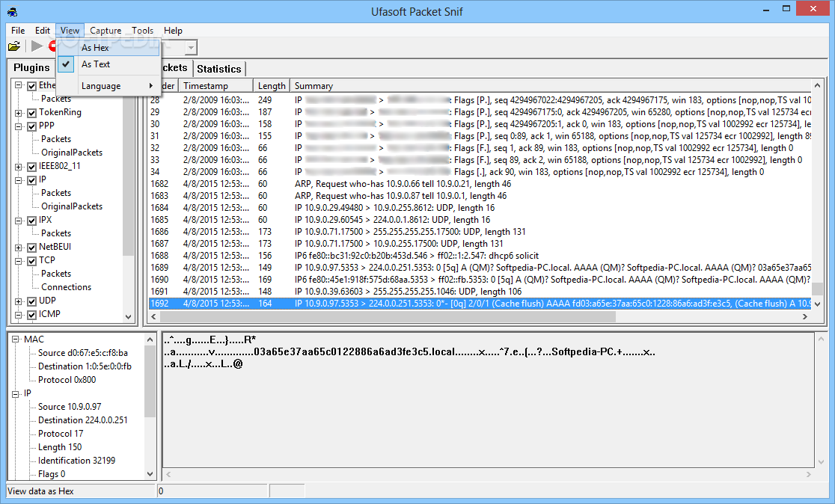Click the start capture play icon
Viewport: 835px width, 504px height.
[x=37, y=46]
